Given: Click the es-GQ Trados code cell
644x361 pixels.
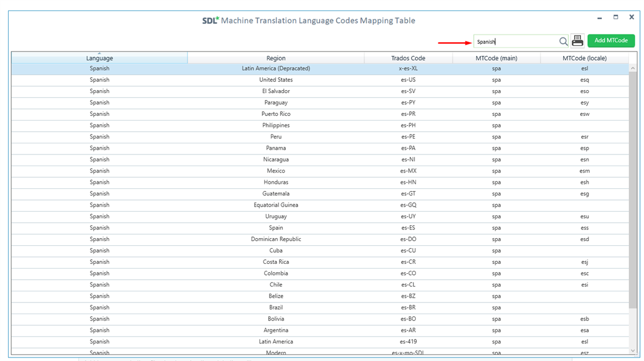Looking at the screenshot, I should [x=408, y=205].
